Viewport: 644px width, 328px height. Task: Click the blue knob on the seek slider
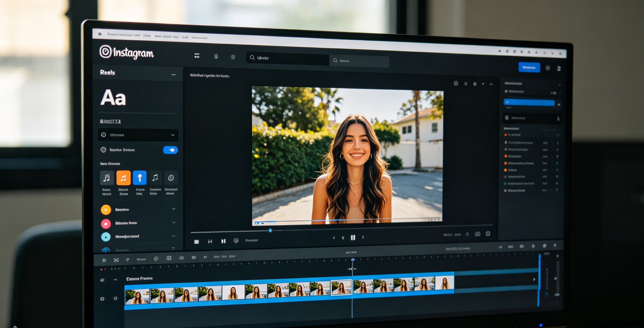click(270, 230)
